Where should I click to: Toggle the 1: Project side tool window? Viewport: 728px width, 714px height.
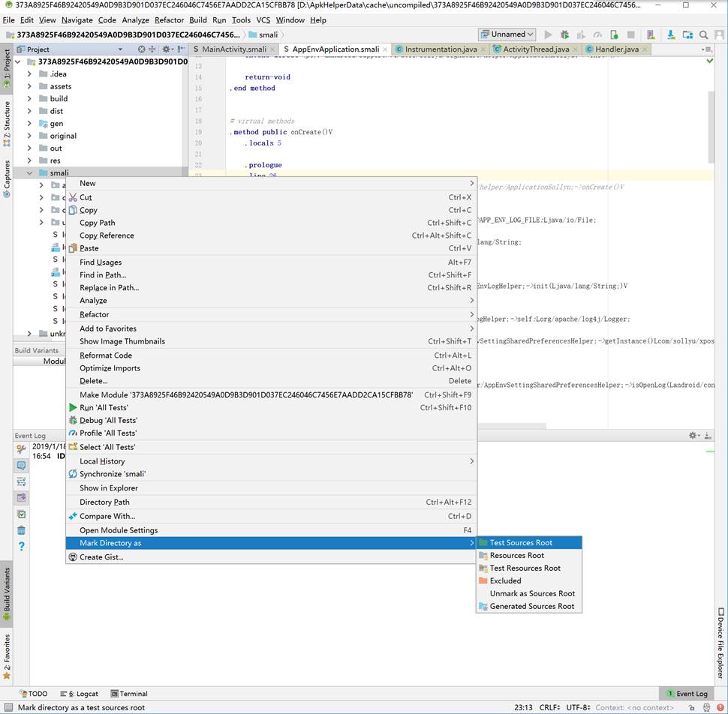[7, 69]
